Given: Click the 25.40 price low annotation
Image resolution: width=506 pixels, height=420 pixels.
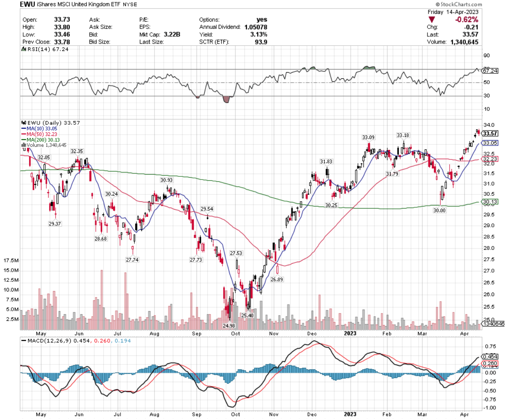Looking at the screenshot, I should coord(247,315).
